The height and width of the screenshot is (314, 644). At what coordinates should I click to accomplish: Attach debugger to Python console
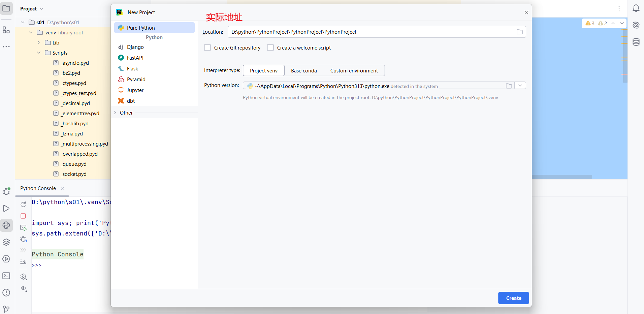click(x=23, y=239)
